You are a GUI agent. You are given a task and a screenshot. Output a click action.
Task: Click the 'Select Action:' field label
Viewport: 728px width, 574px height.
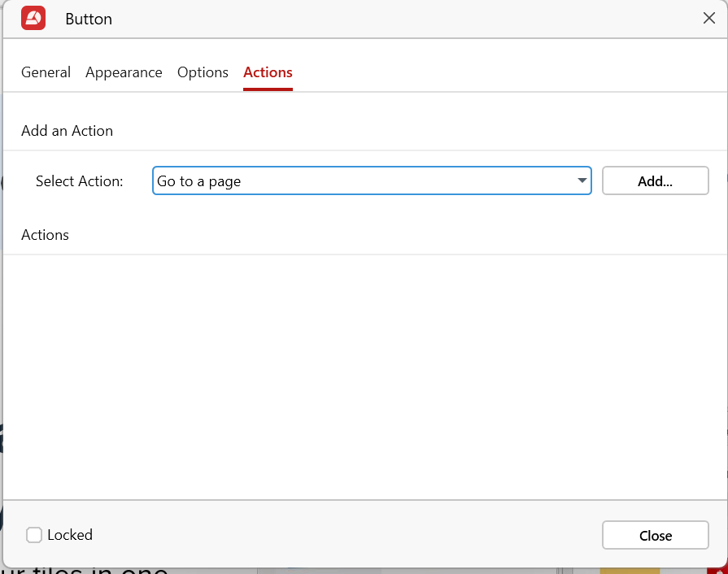coord(80,181)
